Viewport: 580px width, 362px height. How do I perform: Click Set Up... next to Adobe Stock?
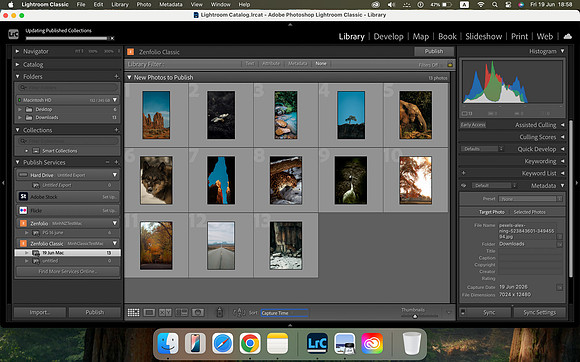[110, 197]
